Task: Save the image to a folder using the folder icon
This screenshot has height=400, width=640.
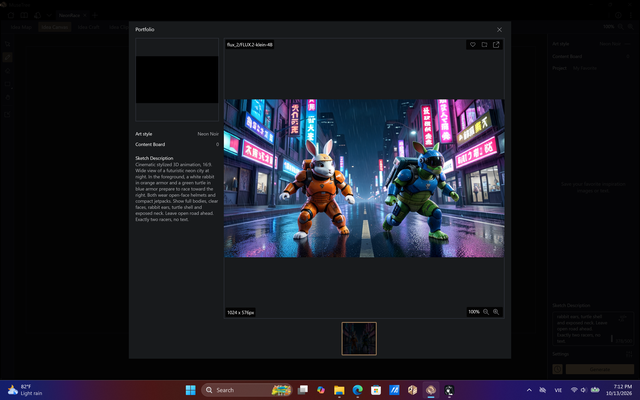Action: pyautogui.click(x=484, y=44)
